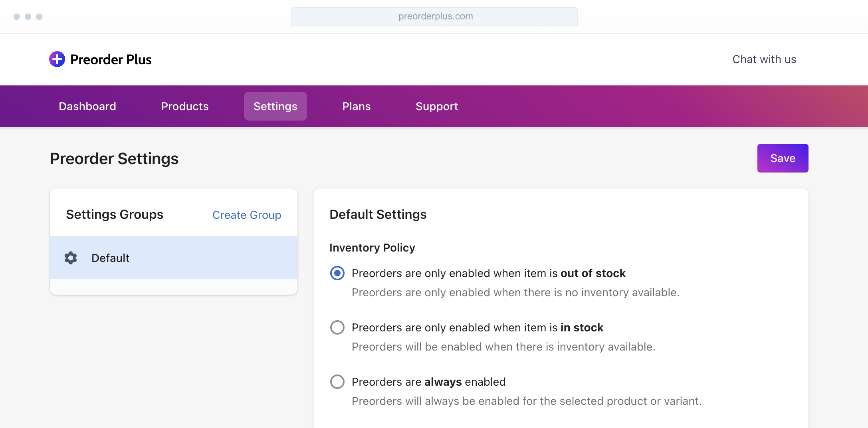
Task: Click the Preorder Settings page heading
Action: coord(114,159)
